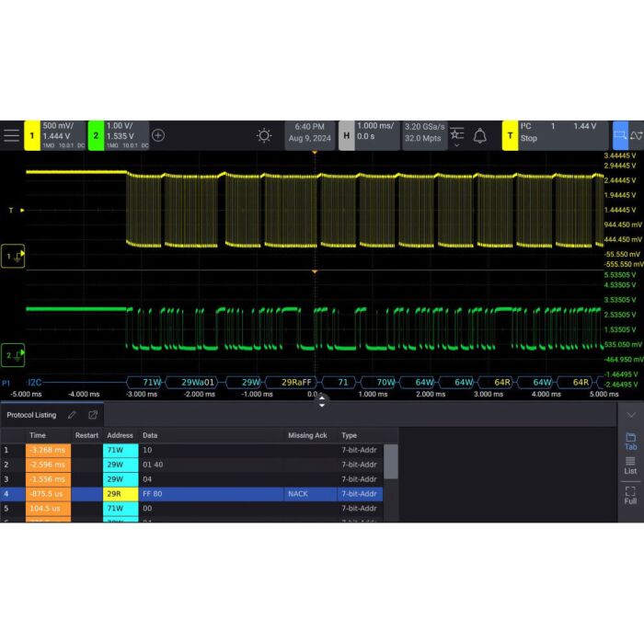This screenshot has width=644, height=644.
Task: Toggle channel 1 yellow badge
Action: point(32,135)
